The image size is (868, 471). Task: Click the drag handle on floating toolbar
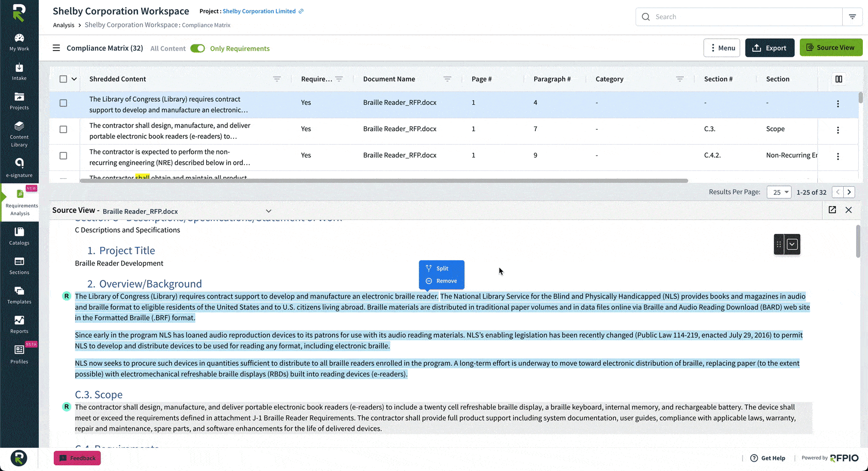779,244
